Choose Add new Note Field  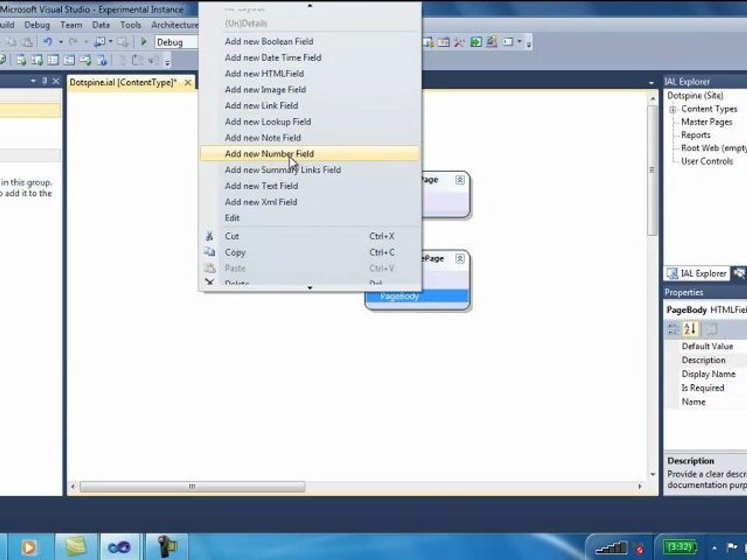310,138
